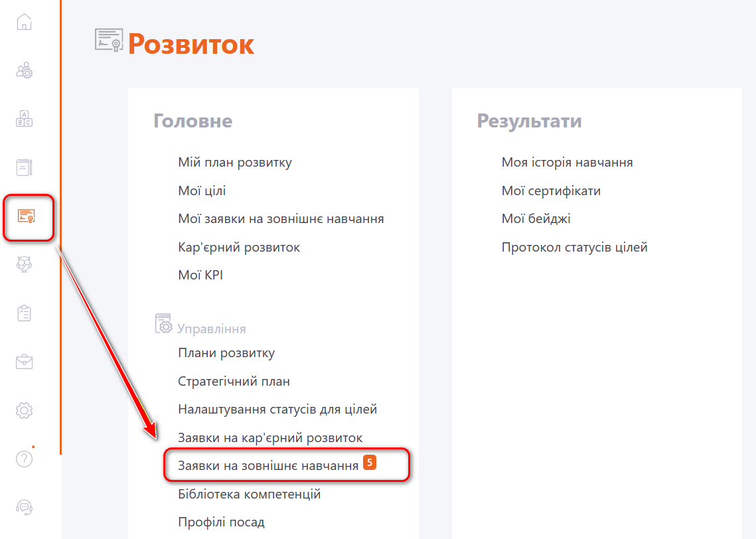This screenshot has height=539, width=756.
Task: Open Мої заявки на зовнішнє навчання
Action: tap(281, 218)
